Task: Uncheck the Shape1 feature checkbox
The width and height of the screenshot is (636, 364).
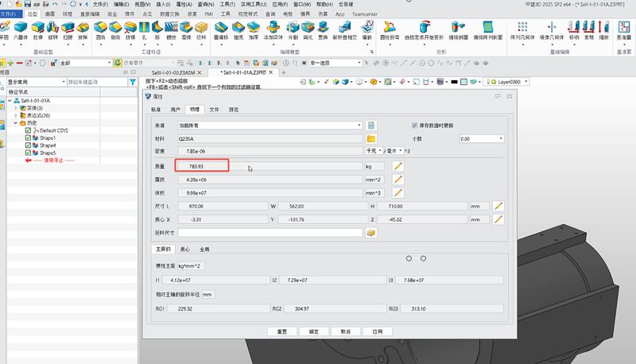Action: pyautogui.click(x=29, y=138)
